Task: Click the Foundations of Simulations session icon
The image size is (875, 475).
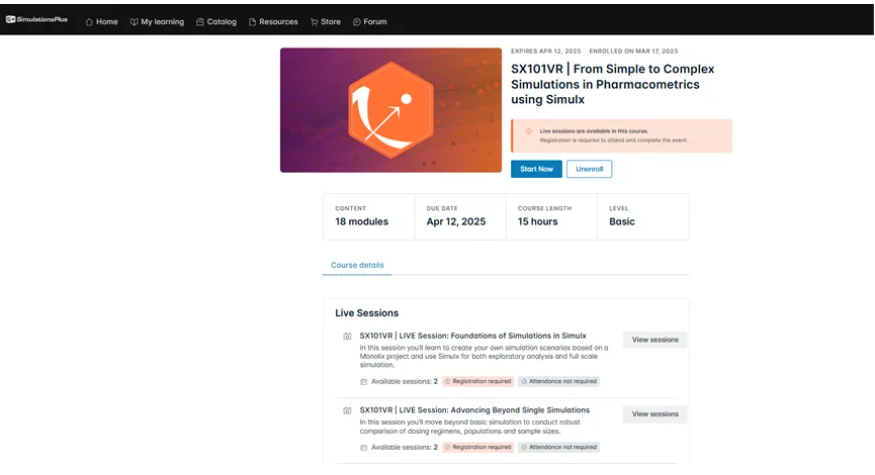Action: coord(347,336)
